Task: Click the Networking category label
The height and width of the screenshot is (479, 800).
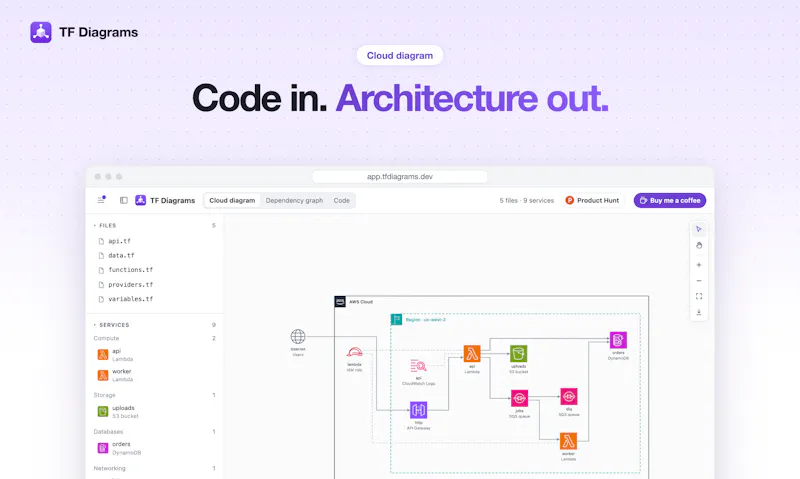Action: click(109, 468)
